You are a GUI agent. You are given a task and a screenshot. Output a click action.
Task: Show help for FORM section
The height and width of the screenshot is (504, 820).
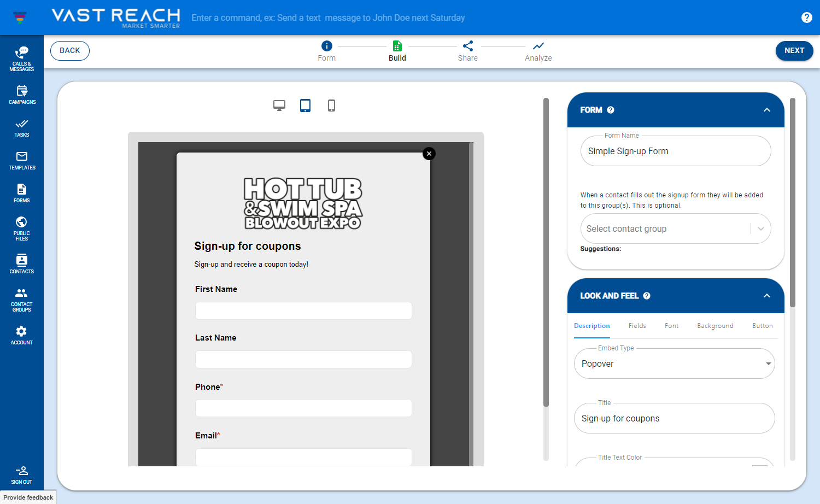point(611,110)
